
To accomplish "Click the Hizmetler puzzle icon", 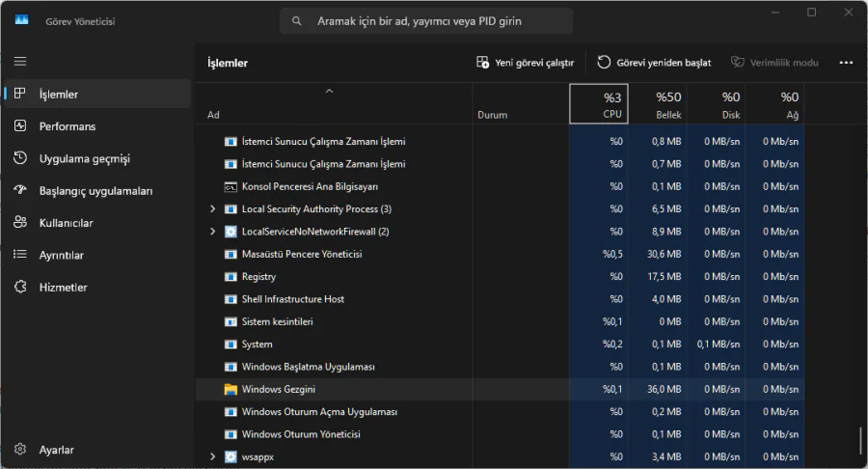I will (20, 287).
